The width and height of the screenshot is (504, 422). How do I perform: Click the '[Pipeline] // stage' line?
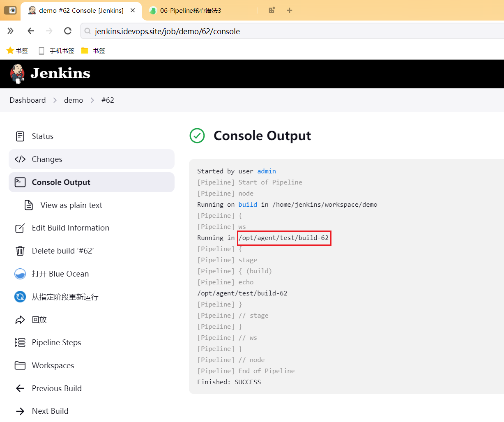tap(232, 316)
